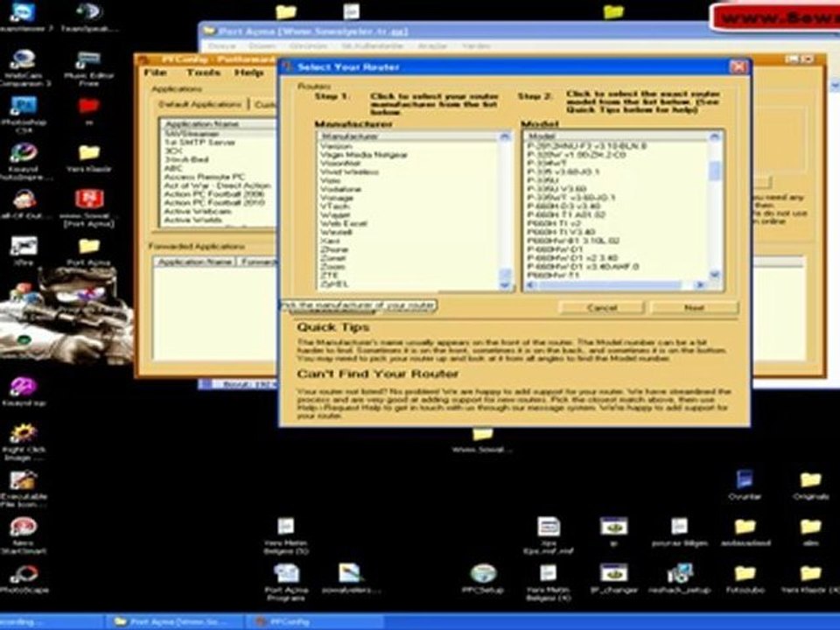The image size is (840, 630).
Task: Open WebCam Companion 3 desktop icon
Action: 24,67
